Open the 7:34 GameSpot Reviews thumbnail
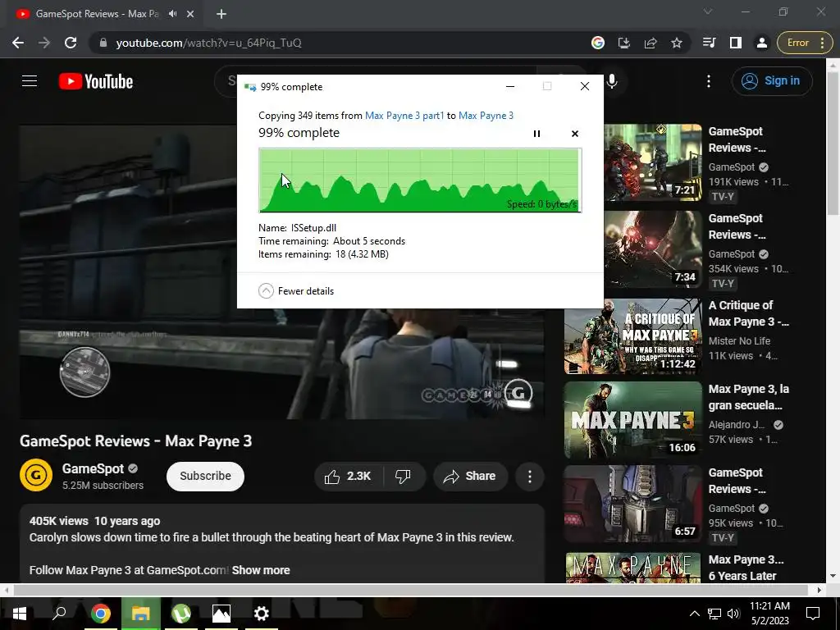The height and width of the screenshot is (630, 840). [x=652, y=249]
